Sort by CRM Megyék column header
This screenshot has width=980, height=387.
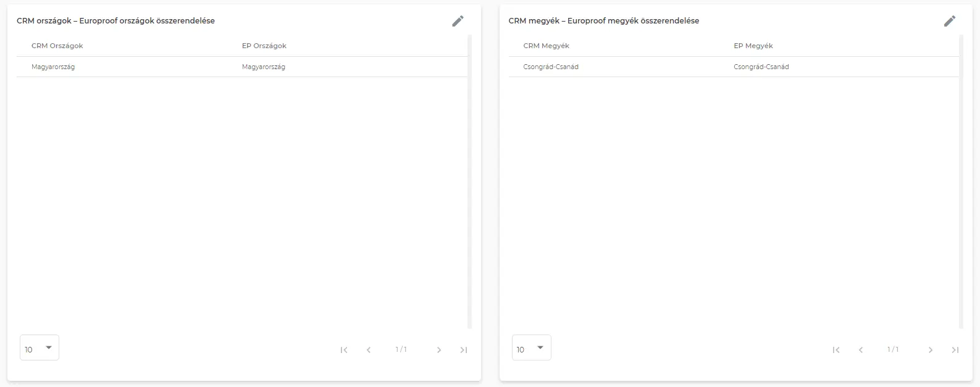tap(547, 46)
